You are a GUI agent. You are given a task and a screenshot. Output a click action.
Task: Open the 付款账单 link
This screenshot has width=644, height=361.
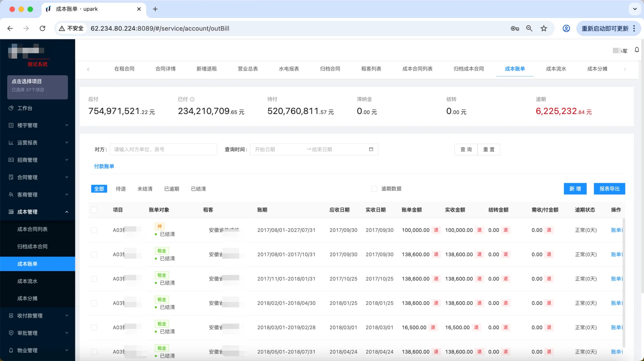104,166
